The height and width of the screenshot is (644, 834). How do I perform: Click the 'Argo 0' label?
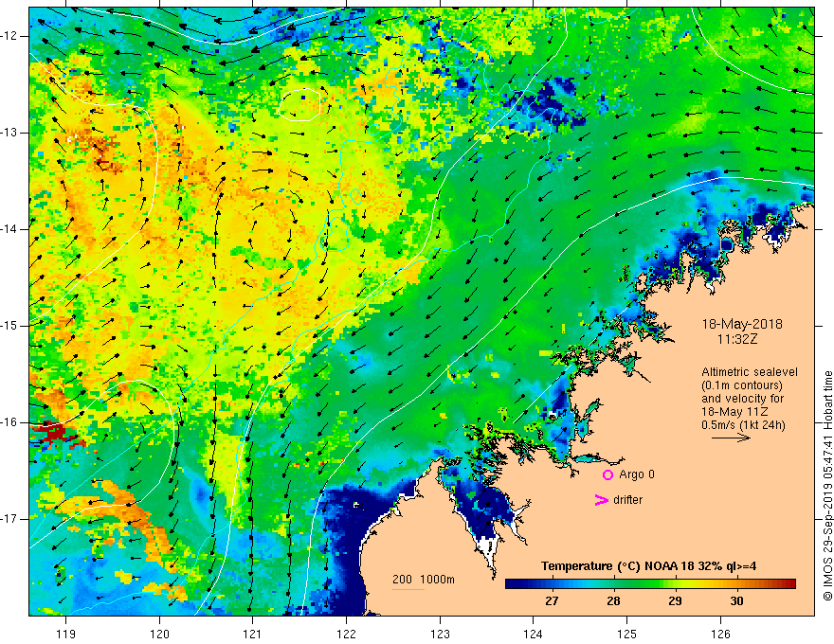636,474
